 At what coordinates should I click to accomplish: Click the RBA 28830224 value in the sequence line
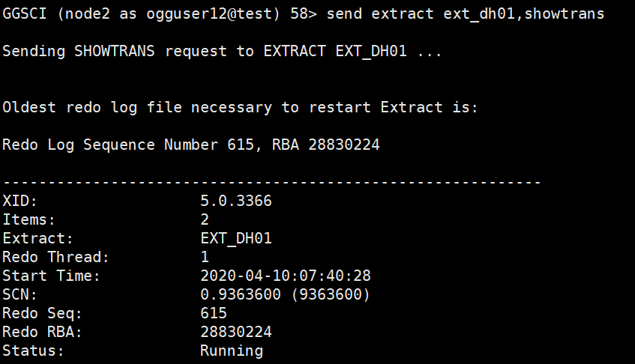326,145
